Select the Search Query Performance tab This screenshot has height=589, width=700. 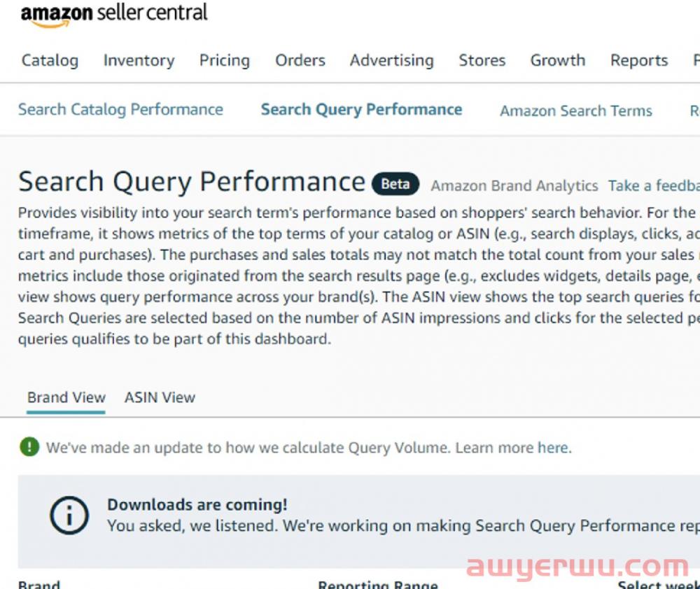coord(361,109)
